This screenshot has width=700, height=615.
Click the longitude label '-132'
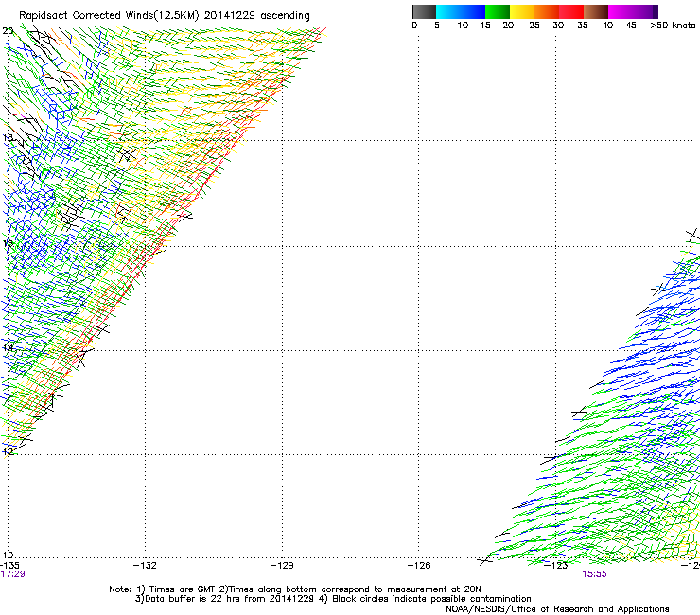145,566
